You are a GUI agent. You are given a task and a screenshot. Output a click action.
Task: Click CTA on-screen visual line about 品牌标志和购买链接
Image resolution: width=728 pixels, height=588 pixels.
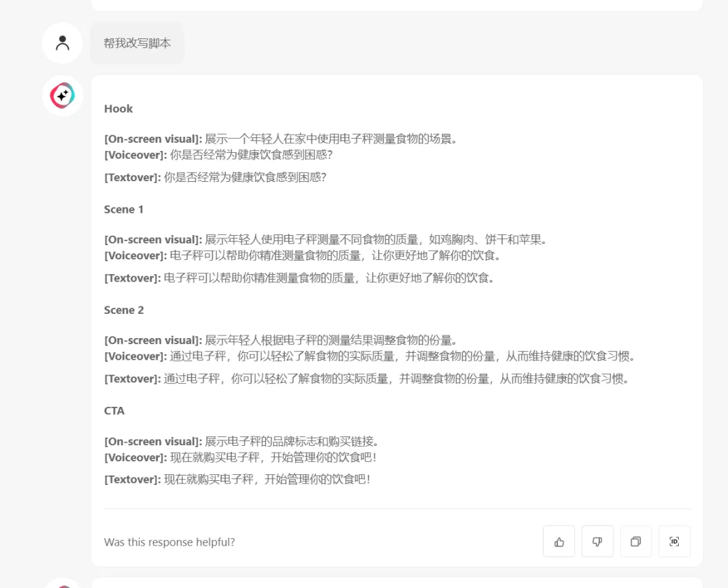[241, 441]
